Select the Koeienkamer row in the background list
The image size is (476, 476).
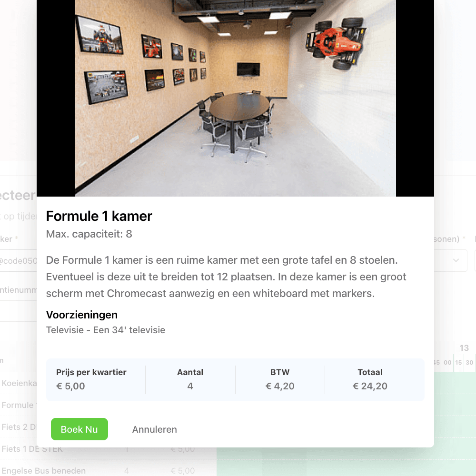(18, 383)
